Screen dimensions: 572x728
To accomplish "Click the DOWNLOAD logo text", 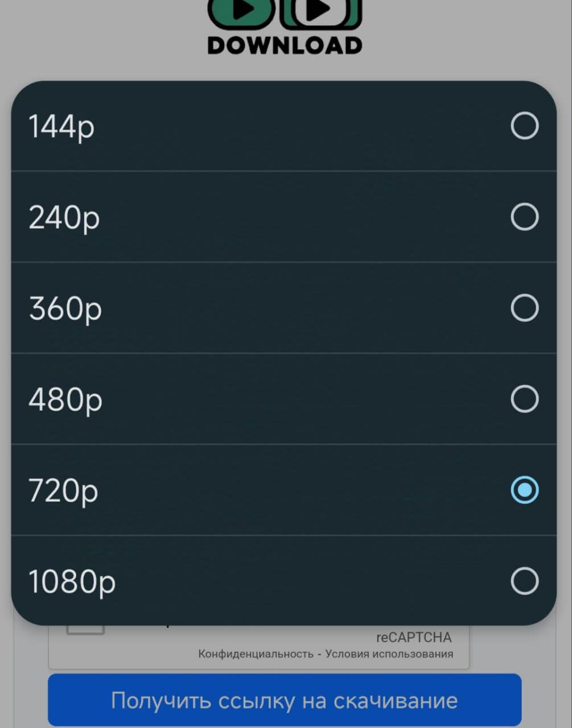I will 285,45.
